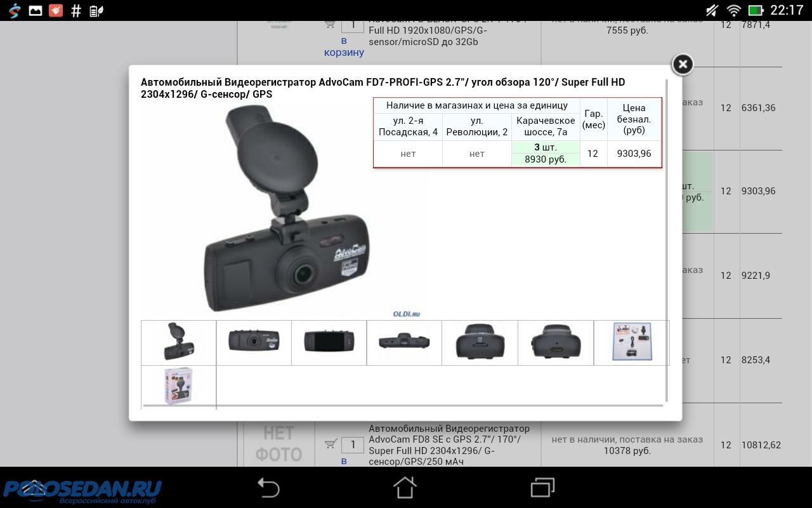Tap the hash symbol notification icon
This screenshot has width=812, height=508.
coord(76,10)
